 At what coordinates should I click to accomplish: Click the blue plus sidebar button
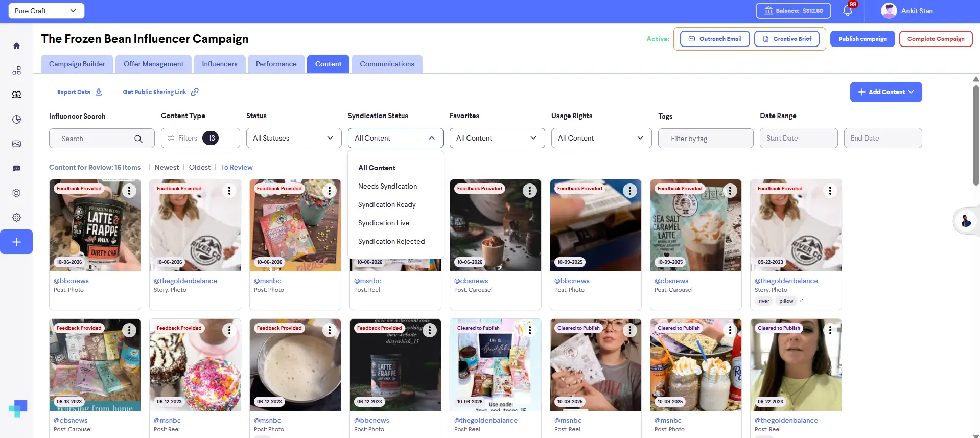(x=16, y=242)
